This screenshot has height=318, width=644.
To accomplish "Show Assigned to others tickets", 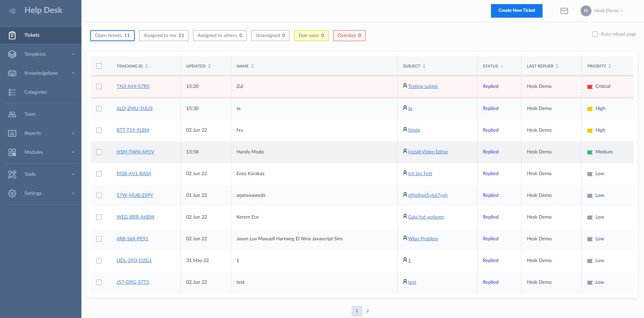I will tap(220, 36).
